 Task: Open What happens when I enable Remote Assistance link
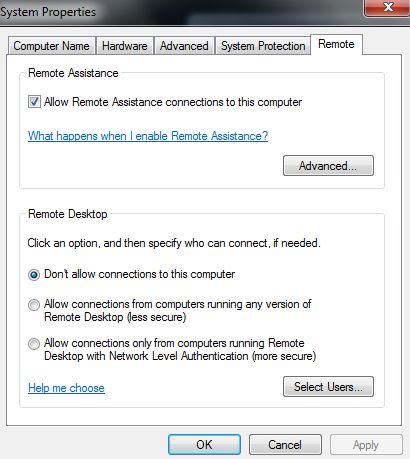pyautogui.click(x=148, y=136)
